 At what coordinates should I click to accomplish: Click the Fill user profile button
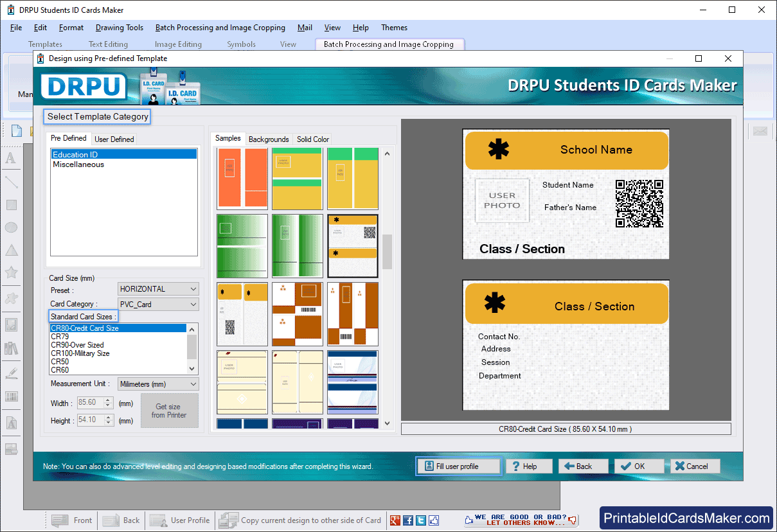pos(458,466)
